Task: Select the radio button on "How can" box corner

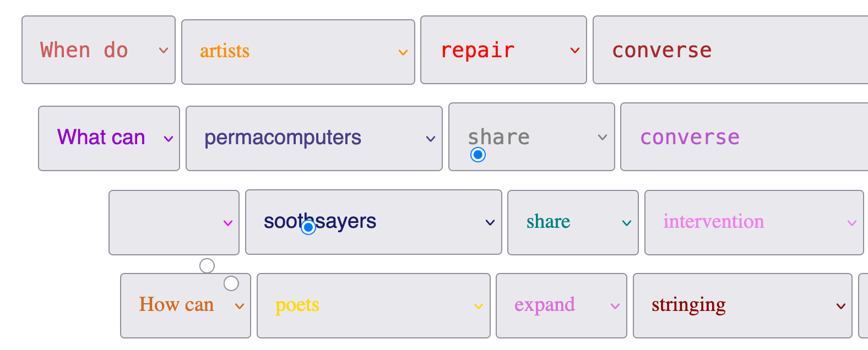Action: click(231, 283)
